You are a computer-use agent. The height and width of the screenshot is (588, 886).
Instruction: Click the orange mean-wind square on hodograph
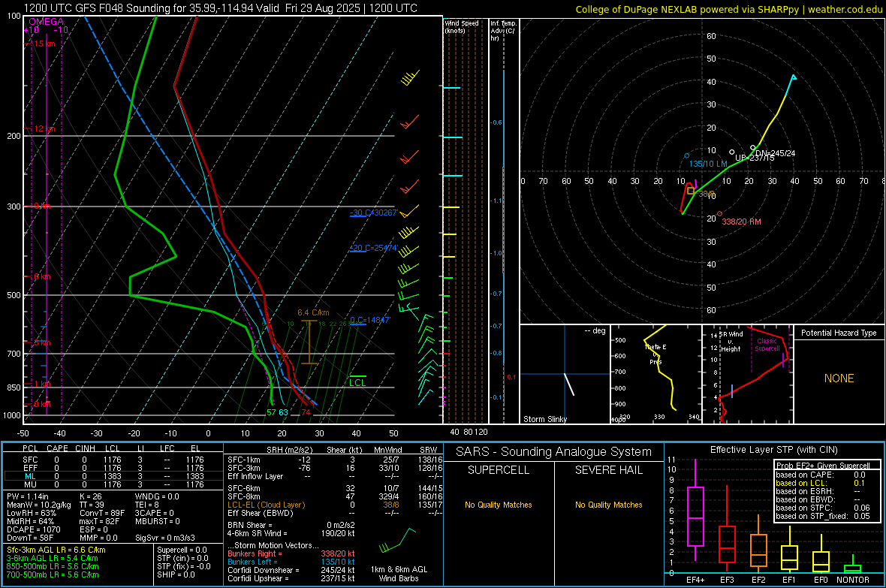tap(691, 191)
